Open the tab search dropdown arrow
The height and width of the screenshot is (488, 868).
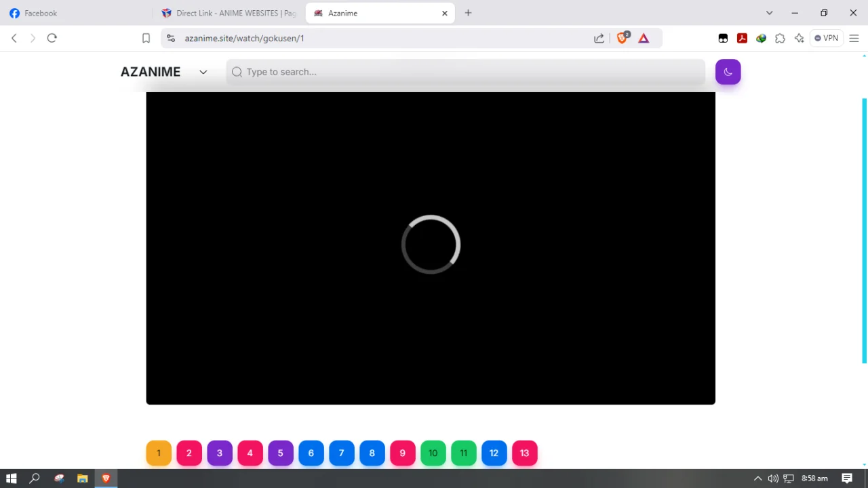[x=769, y=13]
